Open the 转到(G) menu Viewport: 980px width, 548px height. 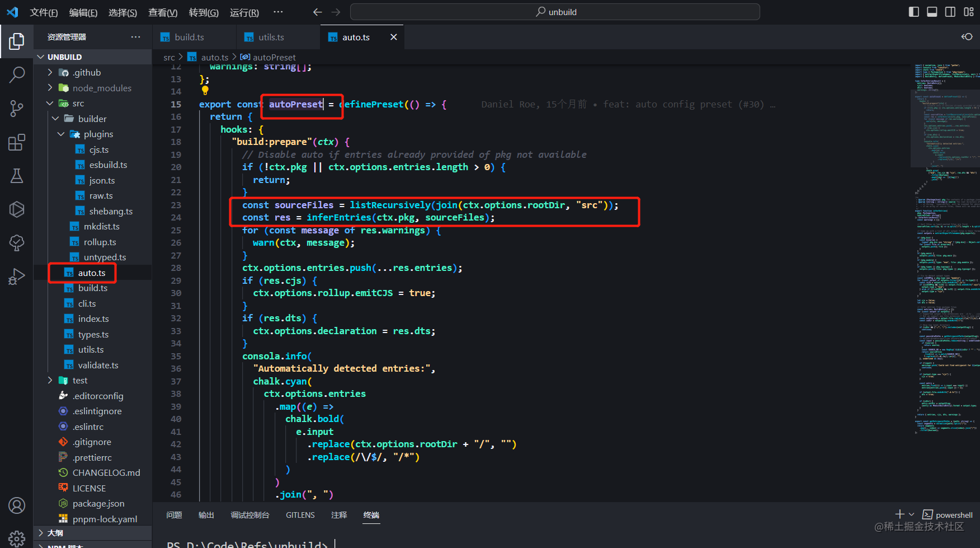click(204, 12)
